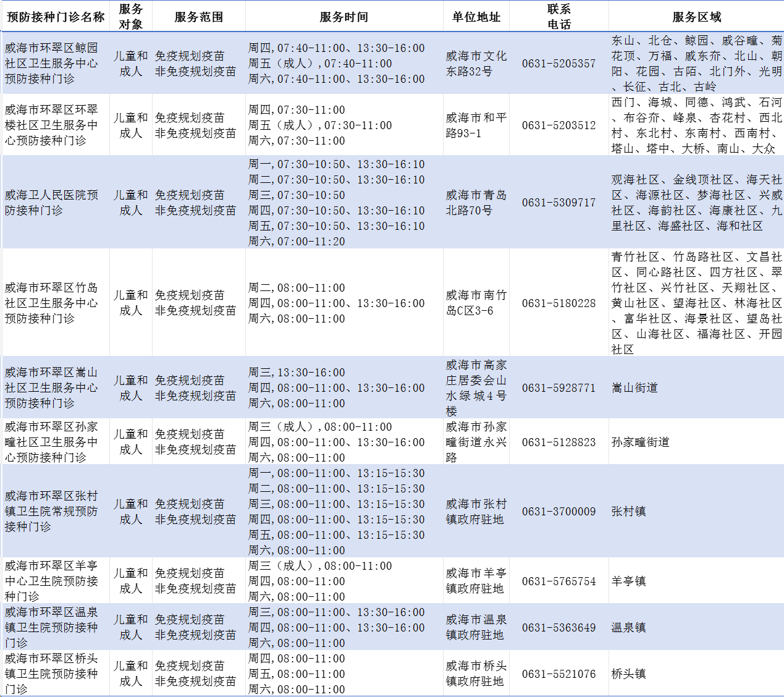
Task: Select the 桥头镇 service area cell
Action: pyautogui.click(x=696, y=674)
